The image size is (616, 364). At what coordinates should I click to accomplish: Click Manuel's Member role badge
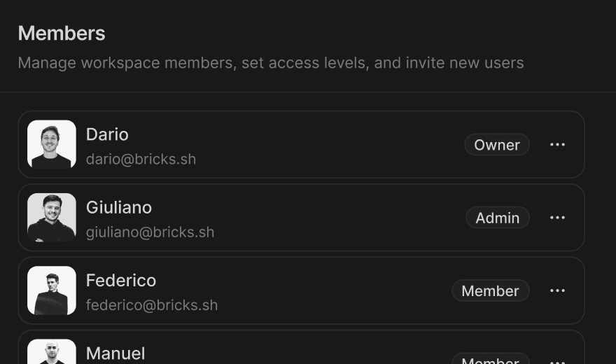(491, 360)
